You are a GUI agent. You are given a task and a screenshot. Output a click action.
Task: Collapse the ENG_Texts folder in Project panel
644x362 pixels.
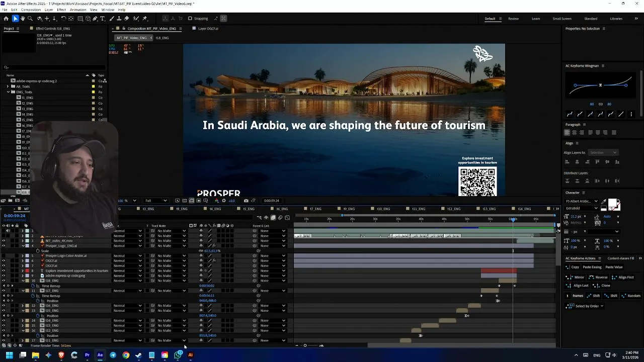click(9, 92)
